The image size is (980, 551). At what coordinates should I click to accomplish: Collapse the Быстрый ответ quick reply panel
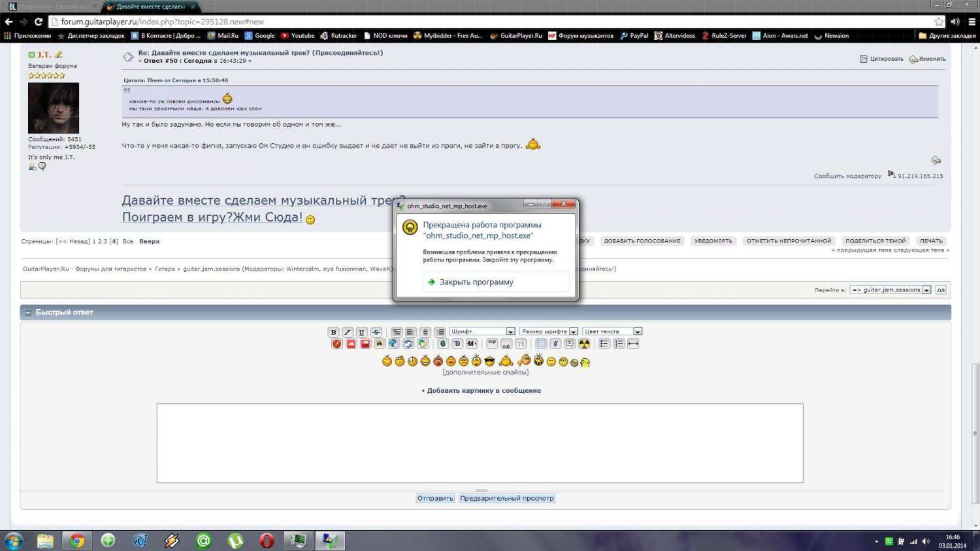pyautogui.click(x=28, y=312)
